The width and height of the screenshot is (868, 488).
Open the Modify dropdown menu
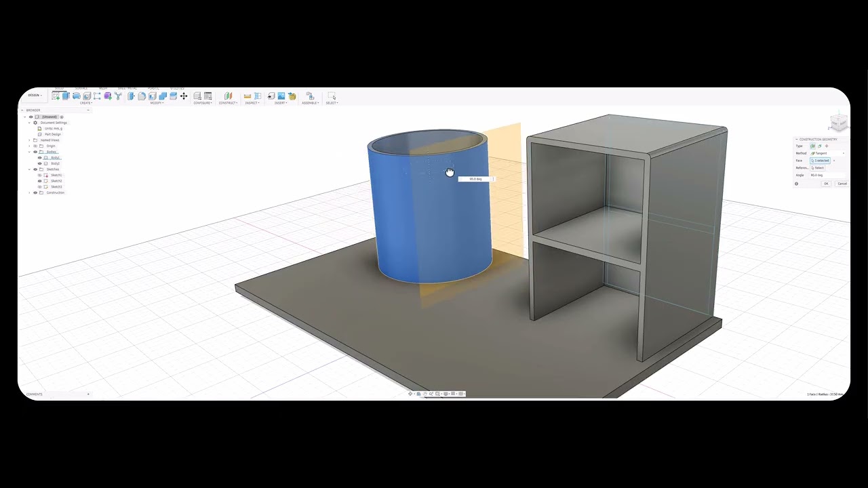click(157, 103)
